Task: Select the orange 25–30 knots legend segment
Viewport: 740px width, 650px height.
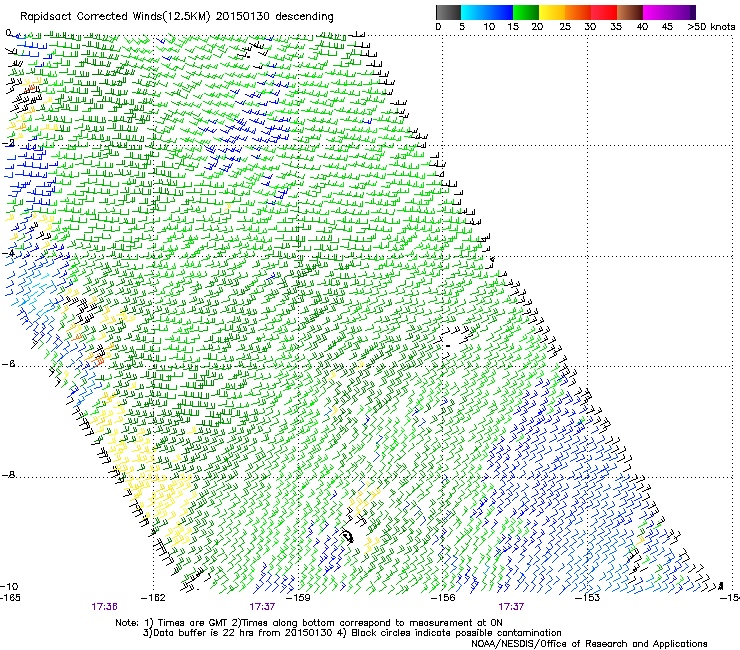Action: click(578, 12)
